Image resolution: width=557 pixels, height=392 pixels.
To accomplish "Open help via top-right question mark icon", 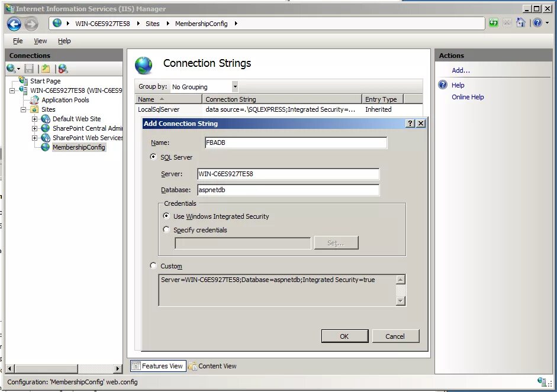I will click(x=537, y=23).
